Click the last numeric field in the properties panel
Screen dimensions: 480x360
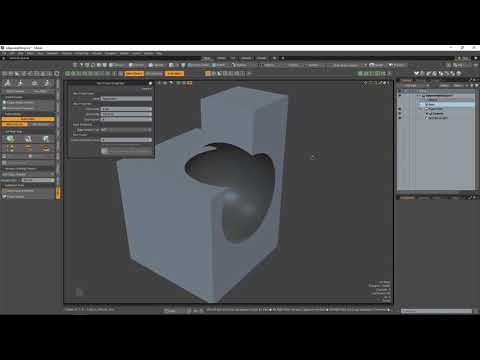[x=126, y=140]
